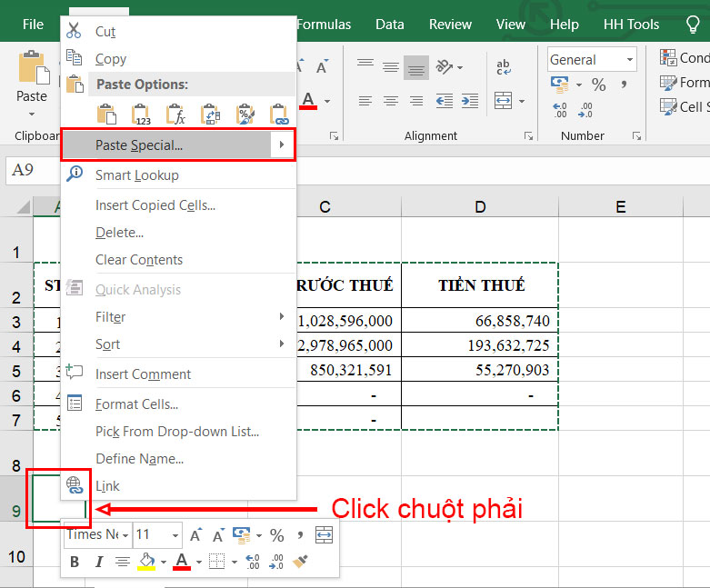
Task: Click ribbon Comma Style button
Action: tap(624, 85)
